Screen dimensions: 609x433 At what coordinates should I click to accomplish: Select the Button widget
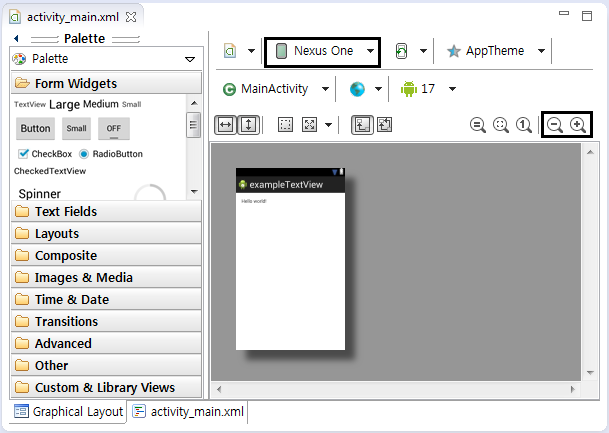[x=35, y=129]
